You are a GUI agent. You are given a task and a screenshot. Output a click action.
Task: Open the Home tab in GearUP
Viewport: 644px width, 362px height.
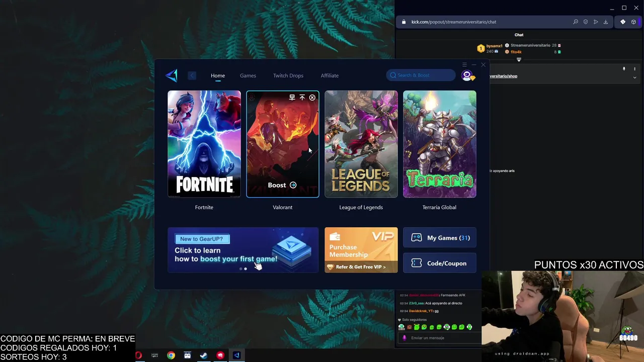click(x=218, y=75)
